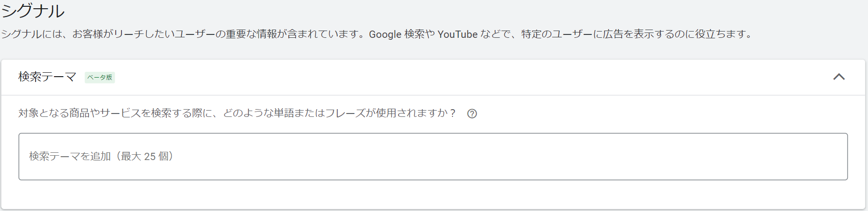Click the help question mark icon
The width and height of the screenshot is (868, 211).
click(x=472, y=114)
